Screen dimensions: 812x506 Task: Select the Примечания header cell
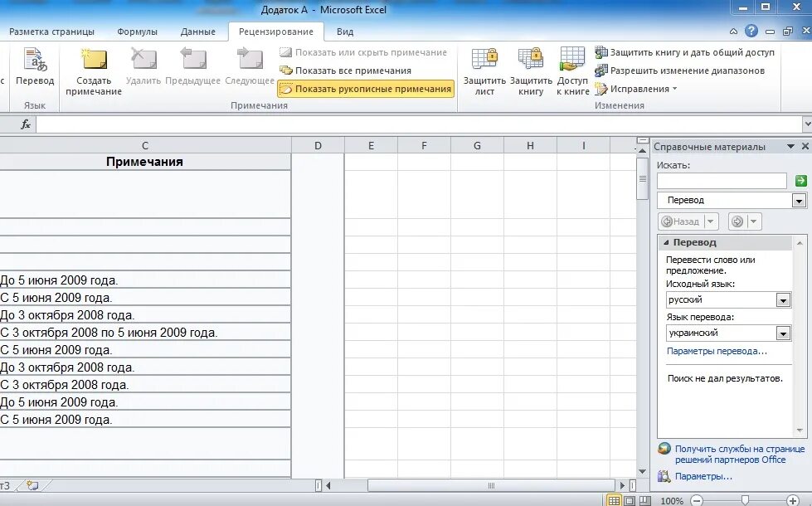tap(145, 162)
